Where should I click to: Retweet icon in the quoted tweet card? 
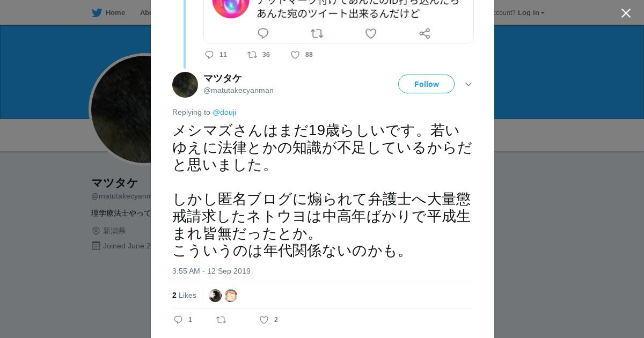coord(317,34)
